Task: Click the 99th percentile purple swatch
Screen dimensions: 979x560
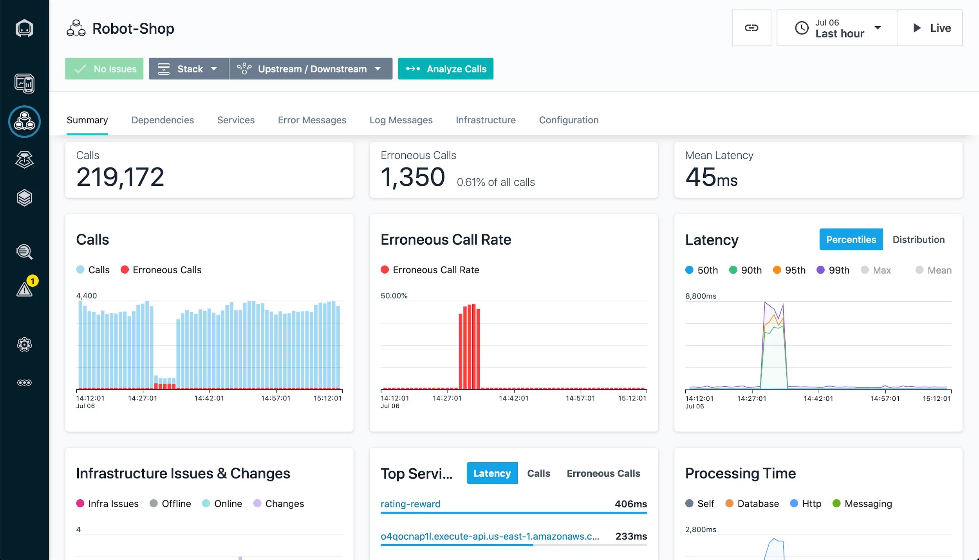Action: pos(820,270)
